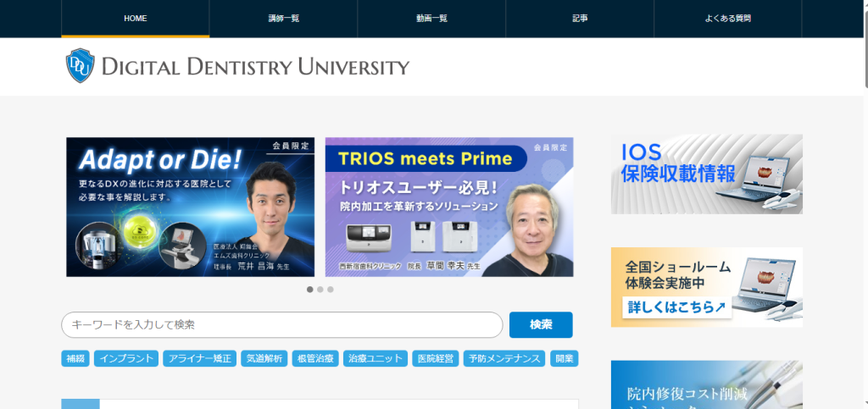Image resolution: width=868 pixels, height=409 pixels.
Task: Jump to the third carousel slide dot
Action: (x=331, y=290)
